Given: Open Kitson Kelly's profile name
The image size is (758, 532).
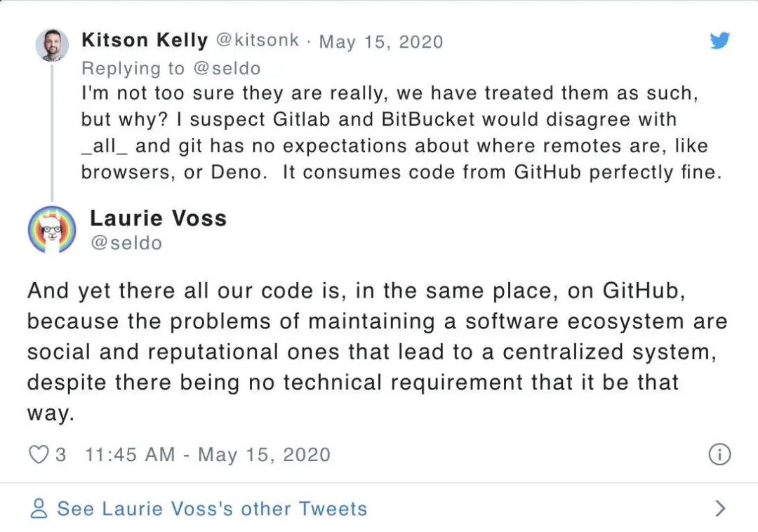Looking at the screenshot, I should click(145, 40).
